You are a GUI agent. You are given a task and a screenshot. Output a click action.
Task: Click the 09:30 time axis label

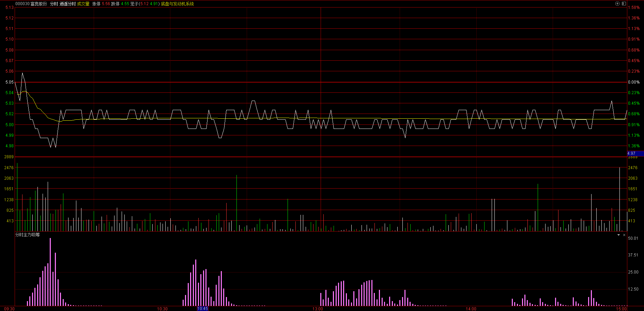(9, 309)
